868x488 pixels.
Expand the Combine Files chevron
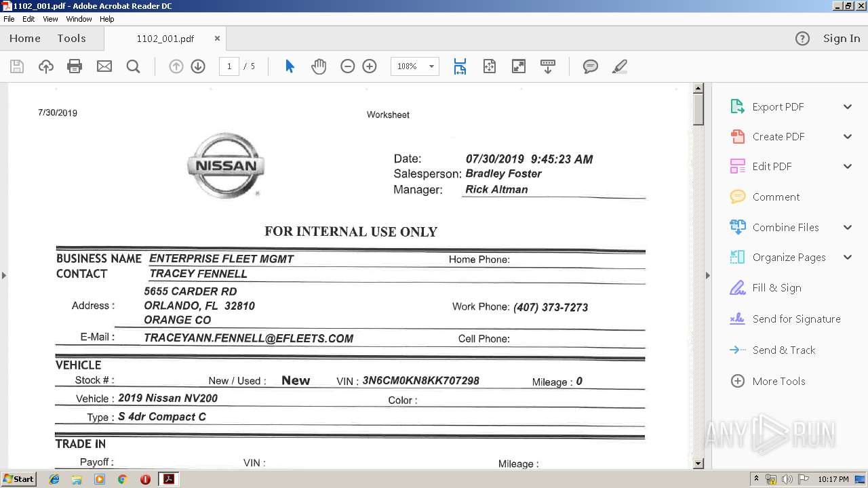(x=848, y=228)
